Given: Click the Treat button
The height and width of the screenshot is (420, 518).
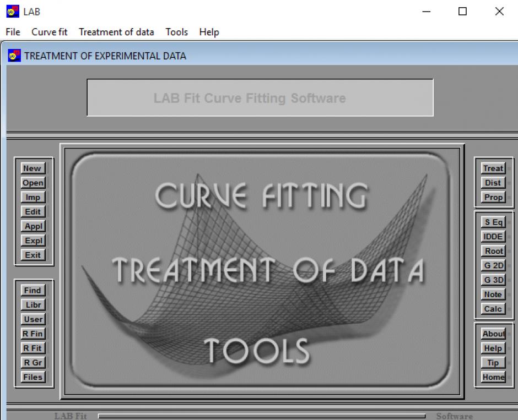Looking at the screenshot, I should click(493, 168).
